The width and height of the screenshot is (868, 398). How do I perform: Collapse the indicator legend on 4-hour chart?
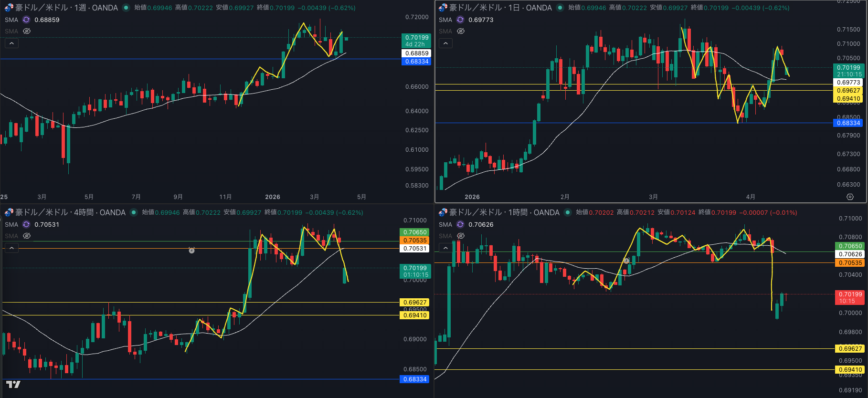(x=11, y=248)
